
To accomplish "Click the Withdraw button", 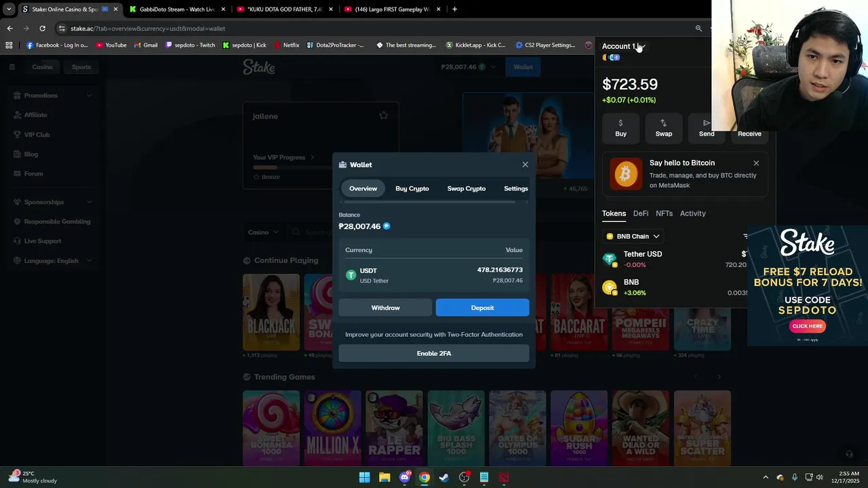I will coord(385,308).
